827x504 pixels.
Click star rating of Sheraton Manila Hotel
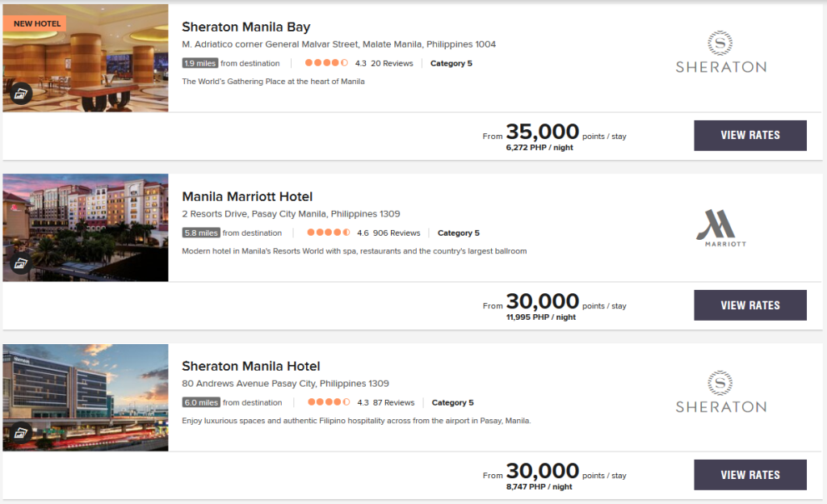[328, 402]
